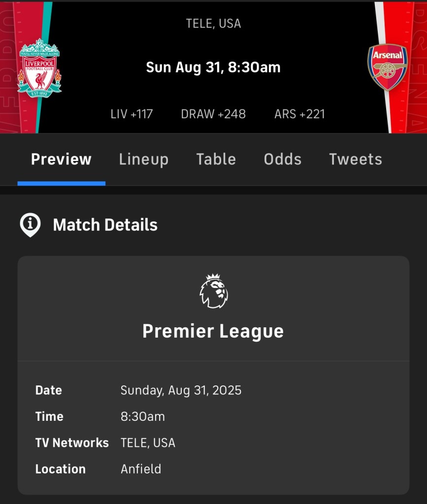Click the Match Details heading
Screen dimensions: 427x504
[x=105, y=225]
